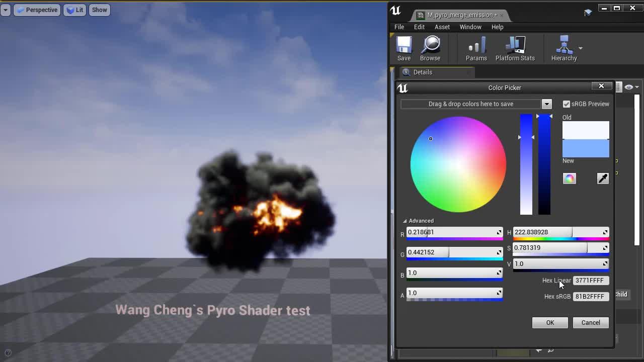Confirm the color with OK

tap(549, 322)
